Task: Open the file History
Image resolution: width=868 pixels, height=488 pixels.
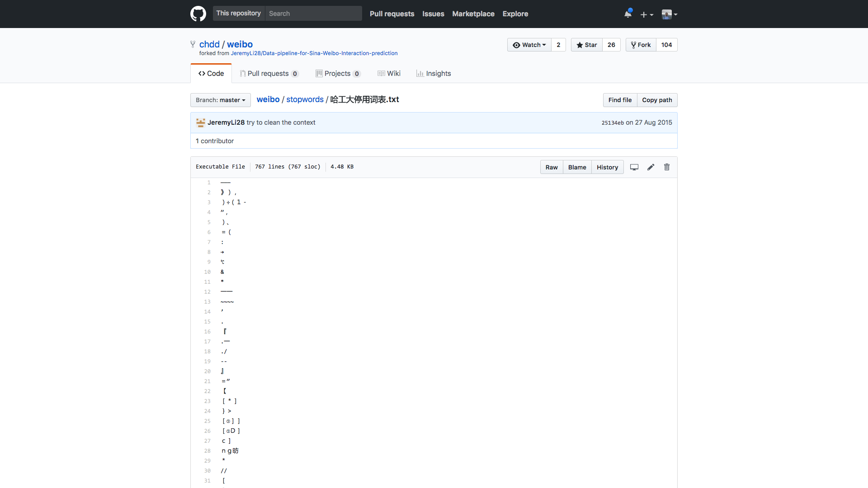Action: pos(607,167)
